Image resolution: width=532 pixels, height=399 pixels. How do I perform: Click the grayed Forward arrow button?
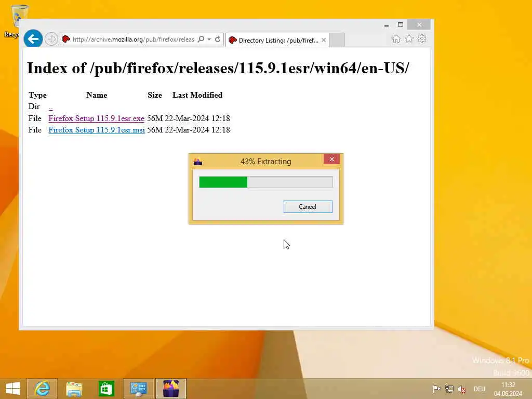coord(51,39)
